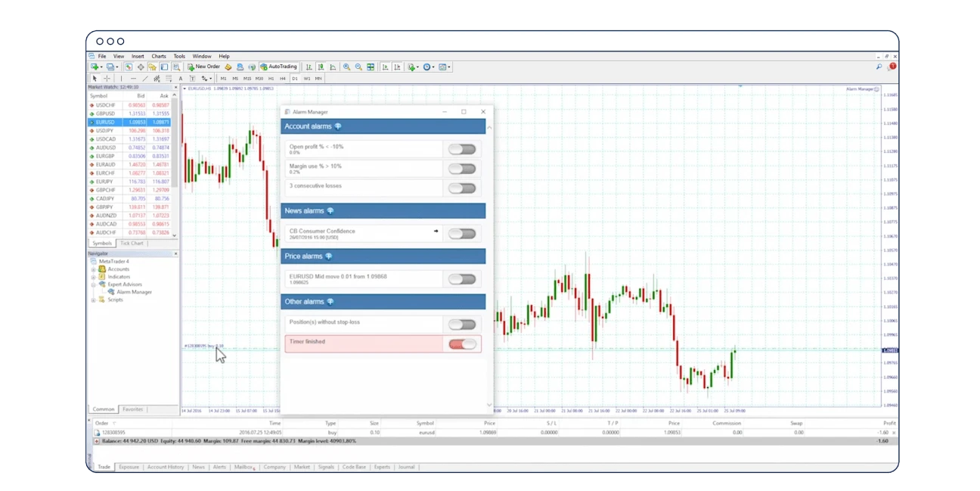Toggle the 3 consecutive losses alarm switch
The width and height of the screenshot is (980, 491).
coord(462,188)
